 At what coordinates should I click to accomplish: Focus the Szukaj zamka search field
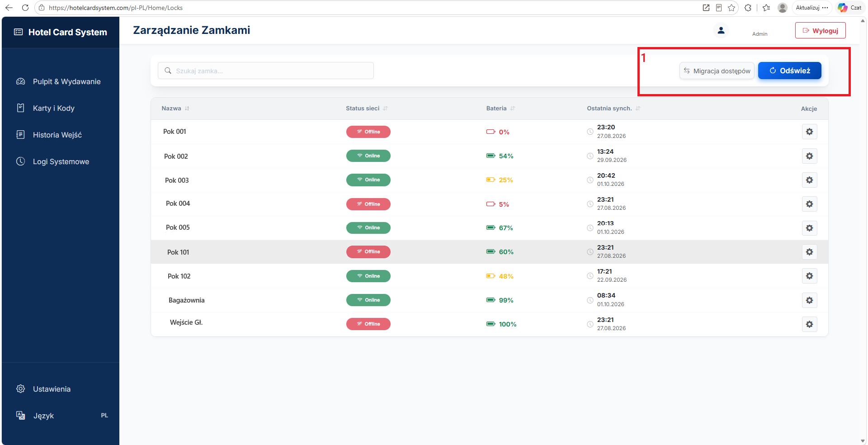266,71
